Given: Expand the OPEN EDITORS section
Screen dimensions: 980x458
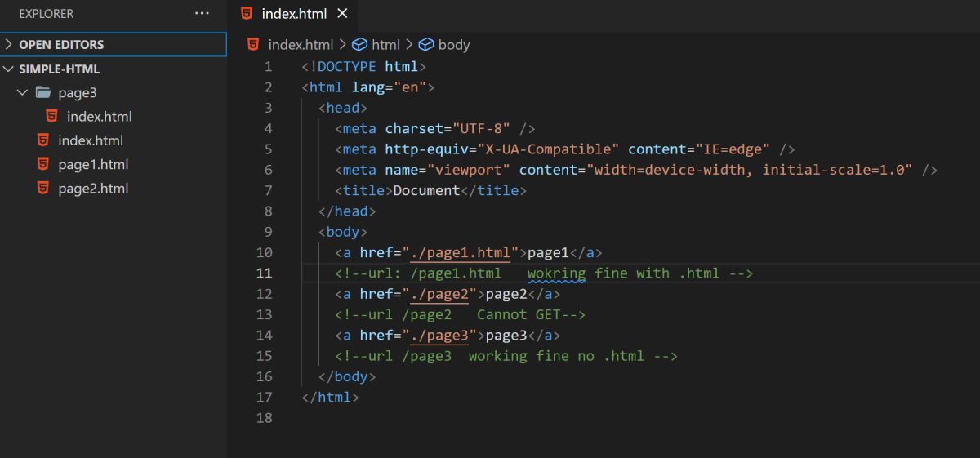Looking at the screenshot, I should pyautogui.click(x=114, y=44).
